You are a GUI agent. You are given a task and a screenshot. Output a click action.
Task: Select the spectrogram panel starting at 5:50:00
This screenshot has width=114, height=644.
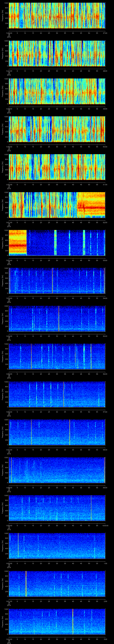point(57,167)
